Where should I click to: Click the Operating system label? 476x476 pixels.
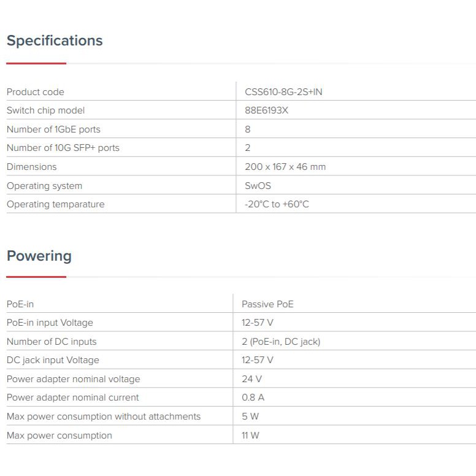[x=44, y=186]
